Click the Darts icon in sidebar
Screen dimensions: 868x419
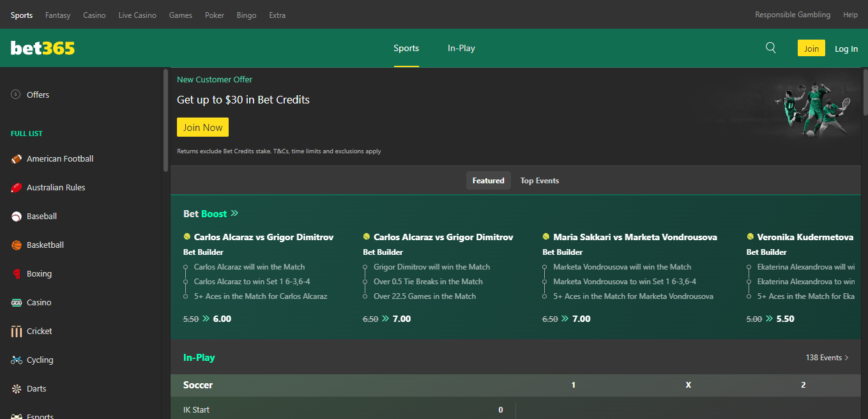pyautogui.click(x=17, y=389)
